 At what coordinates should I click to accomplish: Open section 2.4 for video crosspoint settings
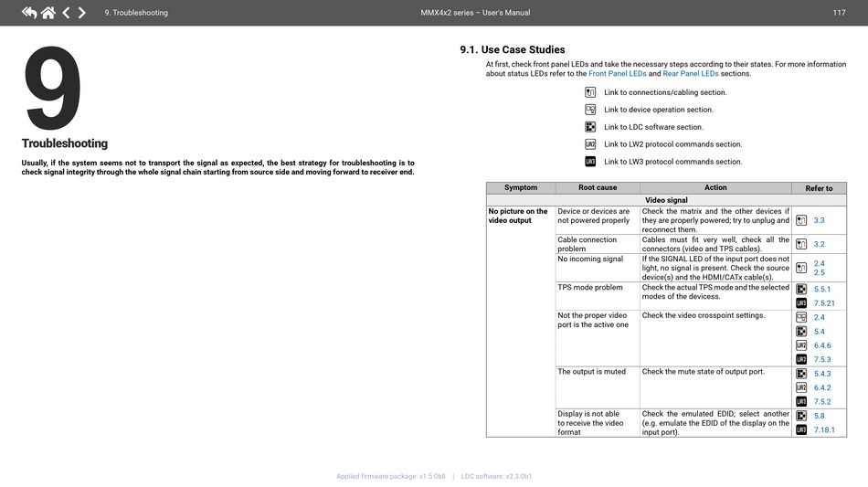coord(819,317)
